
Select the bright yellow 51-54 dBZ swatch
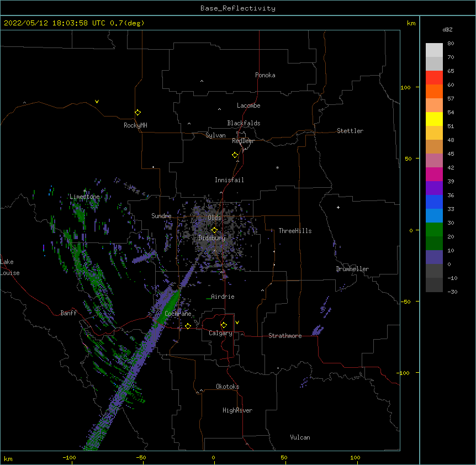tap(434, 119)
